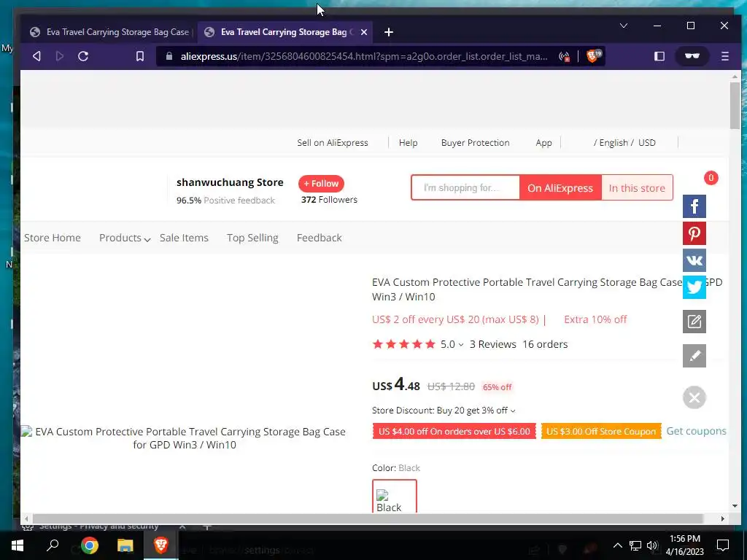Click the blocked media icon in the address bar
This screenshot has height=560, width=747.
[x=565, y=56]
